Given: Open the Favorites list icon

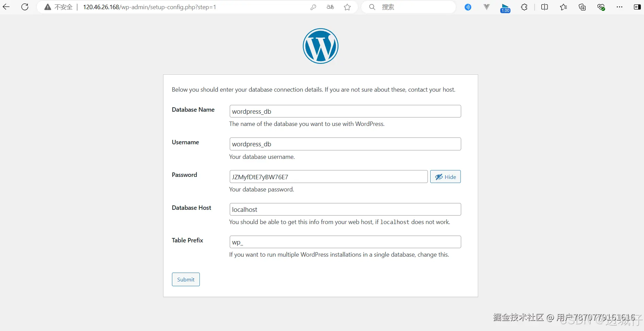Looking at the screenshot, I should 563,7.
